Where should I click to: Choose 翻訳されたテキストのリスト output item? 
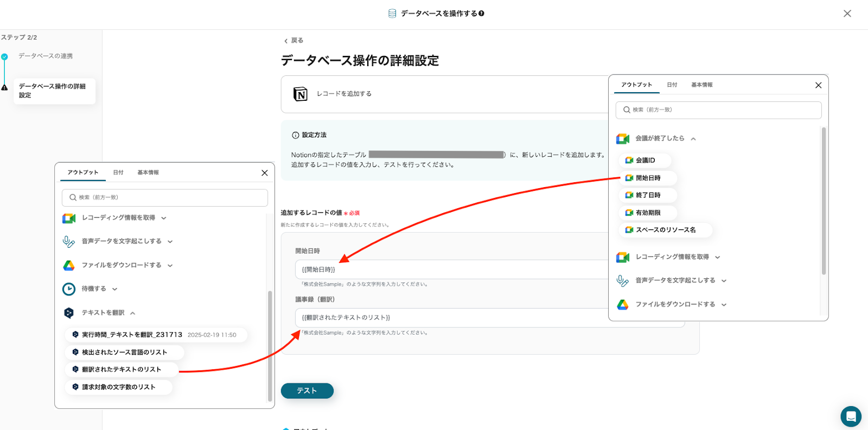(121, 369)
